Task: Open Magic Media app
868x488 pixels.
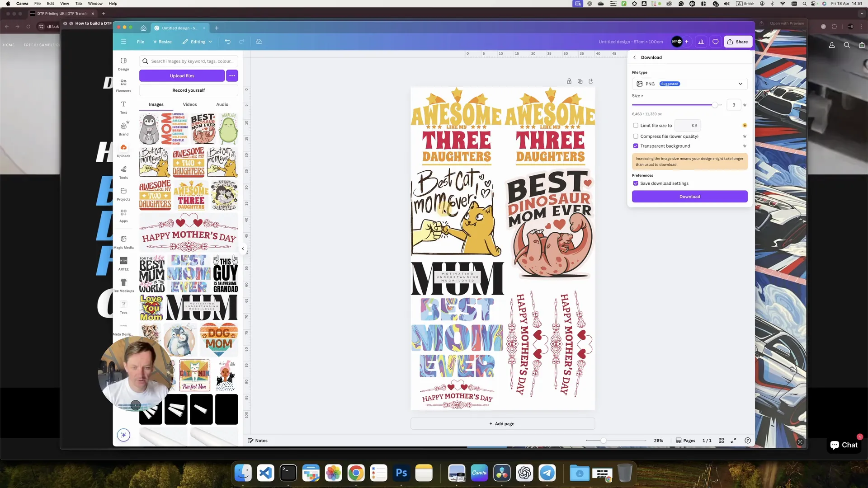Action: pyautogui.click(x=123, y=242)
